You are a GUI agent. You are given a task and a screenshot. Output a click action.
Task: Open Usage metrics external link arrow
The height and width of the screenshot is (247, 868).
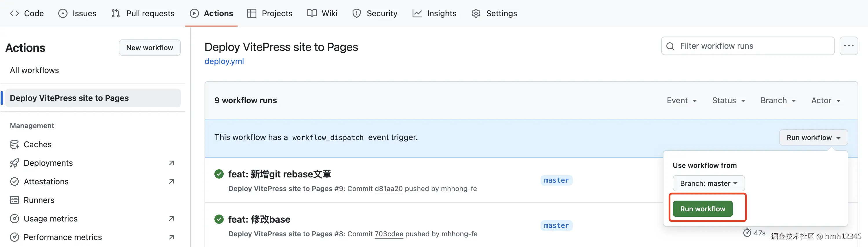171,219
